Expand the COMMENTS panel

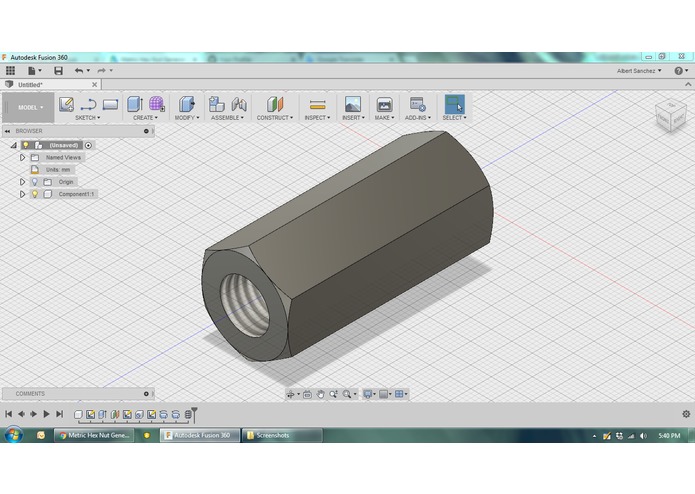[146, 393]
